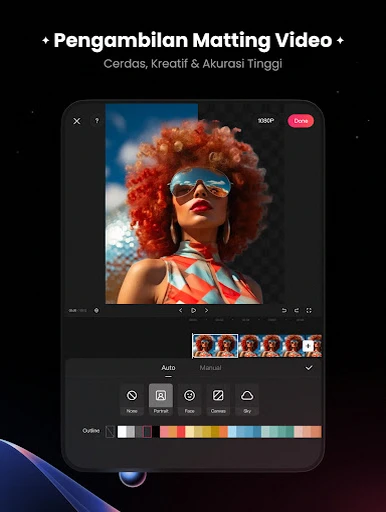386x512 pixels.
Task: Choose the Portrait matting mode
Action: coord(161,399)
